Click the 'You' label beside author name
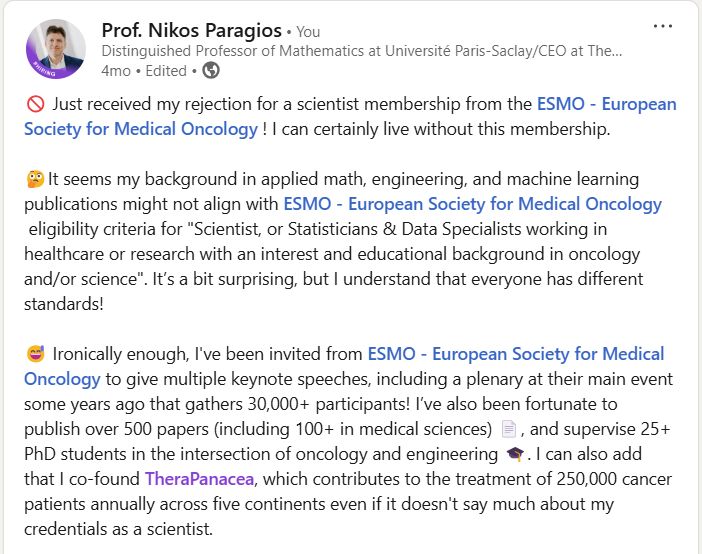702x554 pixels. [x=308, y=32]
